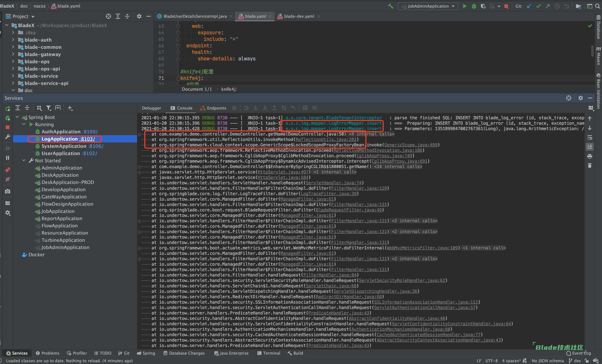Stop all running processes with the red square
602x364 pixels.
(x=506, y=6)
